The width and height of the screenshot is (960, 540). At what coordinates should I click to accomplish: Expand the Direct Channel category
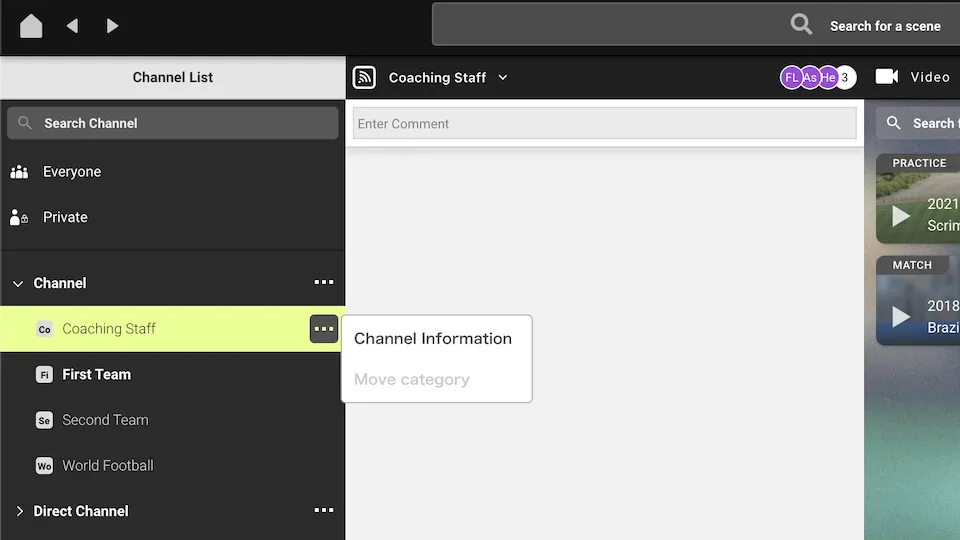19,511
